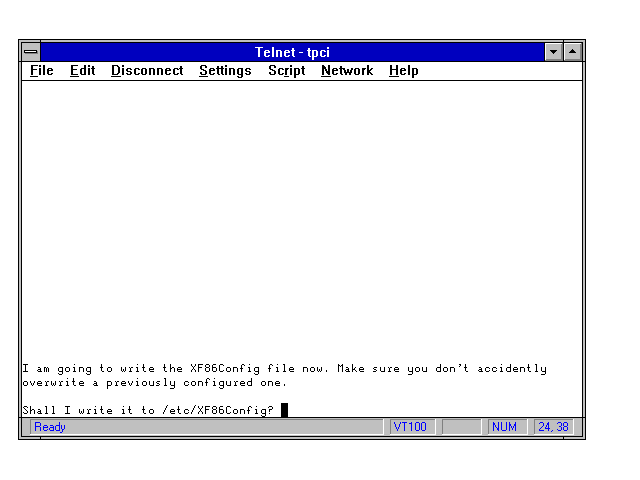
Task: Click the NUM lock status indicator
Action: (x=505, y=427)
